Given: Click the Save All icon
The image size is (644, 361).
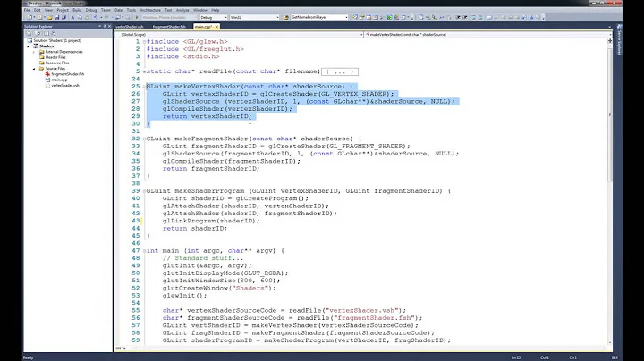Looking at the screenshot, I should point(64,17).
